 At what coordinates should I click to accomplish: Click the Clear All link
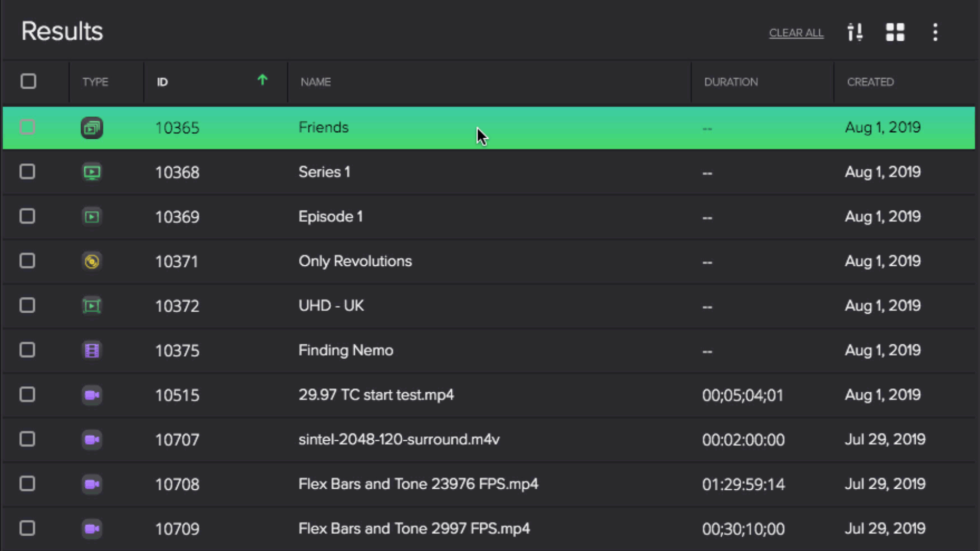click(x=796, y=33)
